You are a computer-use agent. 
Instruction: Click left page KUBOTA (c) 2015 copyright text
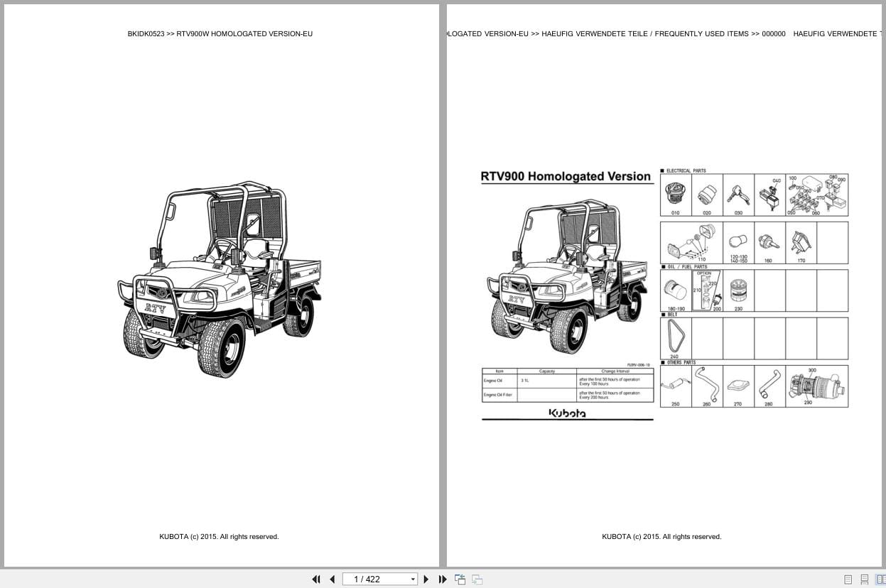point(219,537)
